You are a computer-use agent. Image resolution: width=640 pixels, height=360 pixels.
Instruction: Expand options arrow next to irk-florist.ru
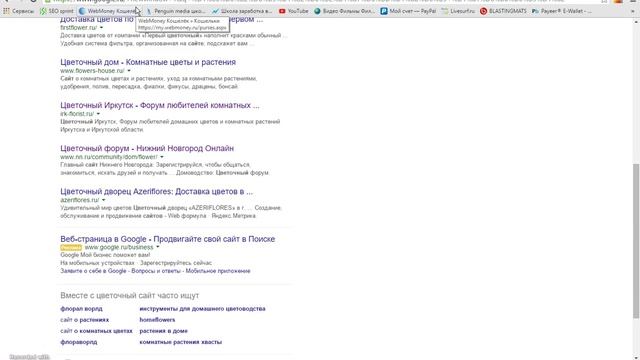point(98,114)
